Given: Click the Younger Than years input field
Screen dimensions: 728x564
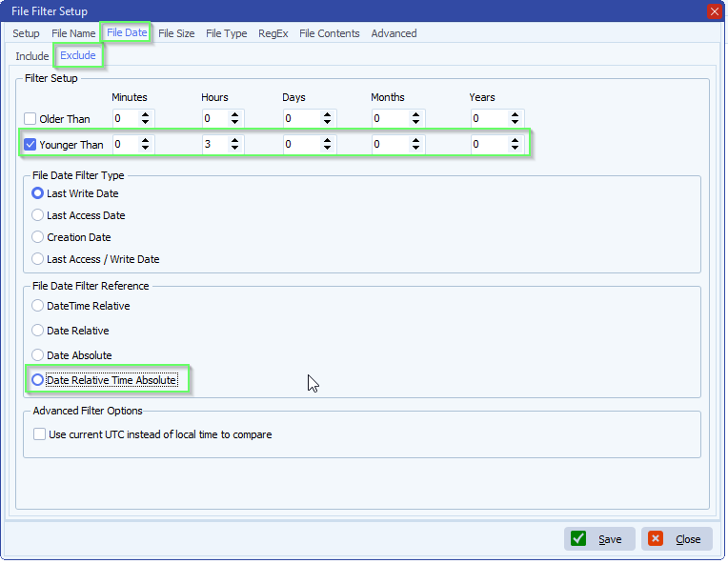Looking at the screenshot, I should click(490, 144).
